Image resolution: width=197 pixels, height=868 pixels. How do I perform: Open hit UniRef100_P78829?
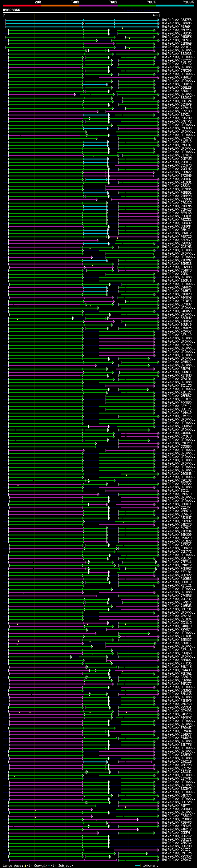pyautogui.click(x=176, y=816)
